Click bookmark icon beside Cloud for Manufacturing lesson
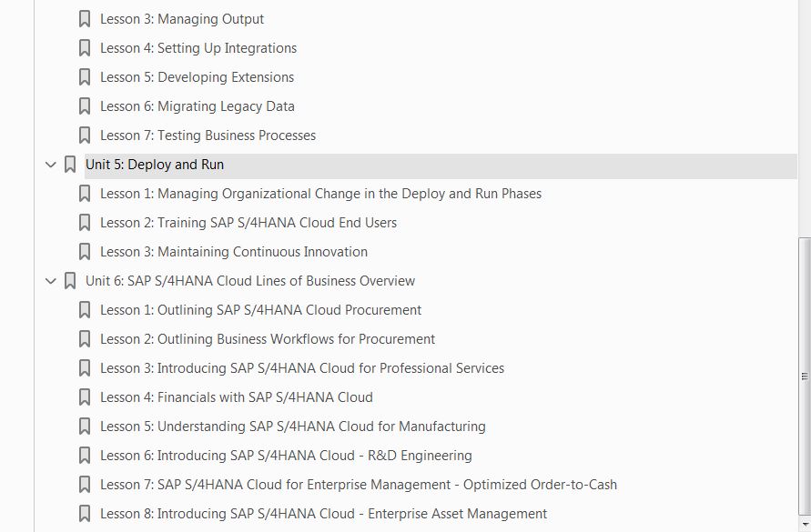This screenshot has height=532, width=811. 85,426
